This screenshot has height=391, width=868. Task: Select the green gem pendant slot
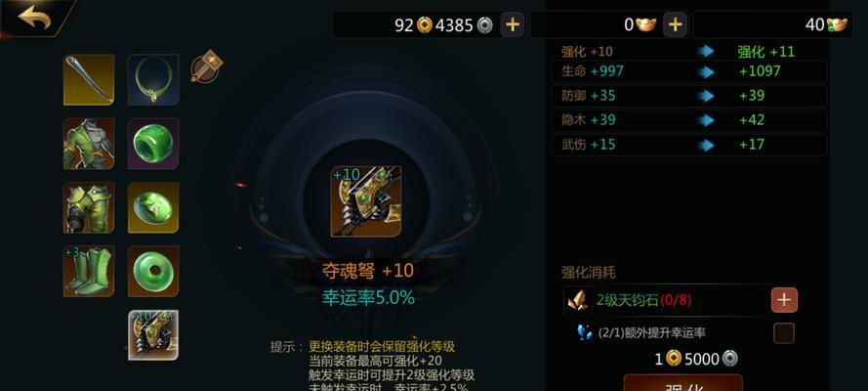pos(153,207)
